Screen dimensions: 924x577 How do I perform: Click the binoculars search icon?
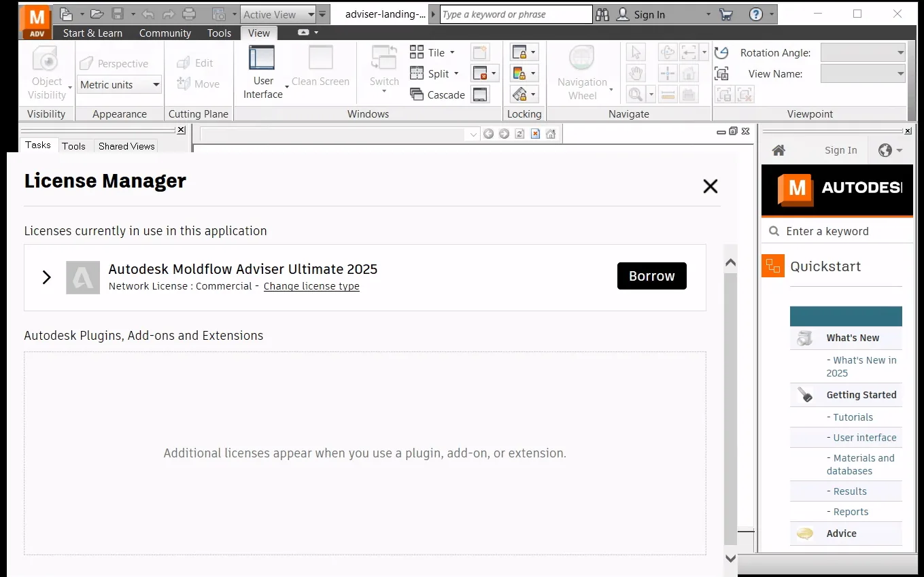(602, 14)
